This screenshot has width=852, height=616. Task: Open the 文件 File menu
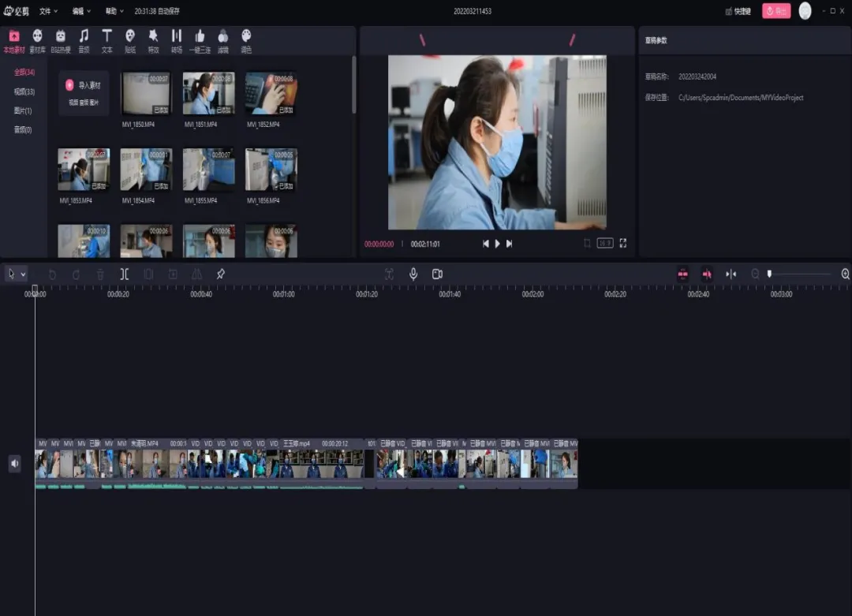[48, 11]
